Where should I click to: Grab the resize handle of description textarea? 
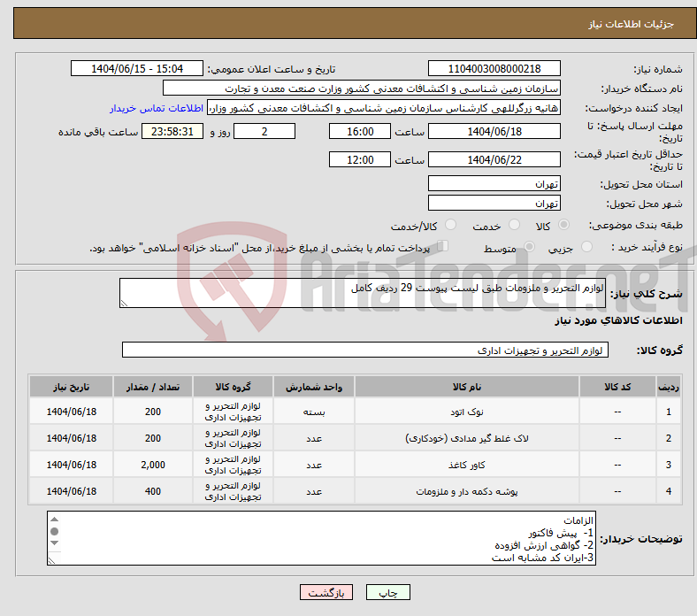pos(125,303)
